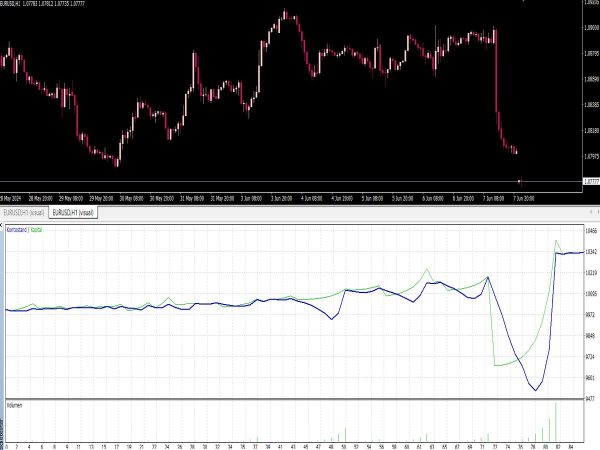The image size is (600, 450).
Task: Close the tester graph panel
Action: pos(1,225)
